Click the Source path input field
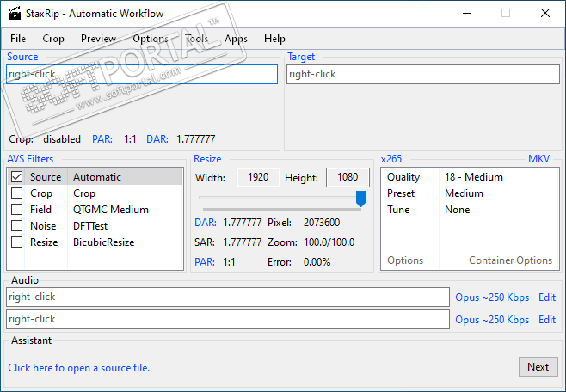 [x=142, y=74]
